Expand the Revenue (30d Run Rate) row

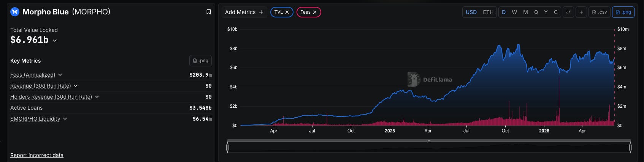click(x=76, y=86)
